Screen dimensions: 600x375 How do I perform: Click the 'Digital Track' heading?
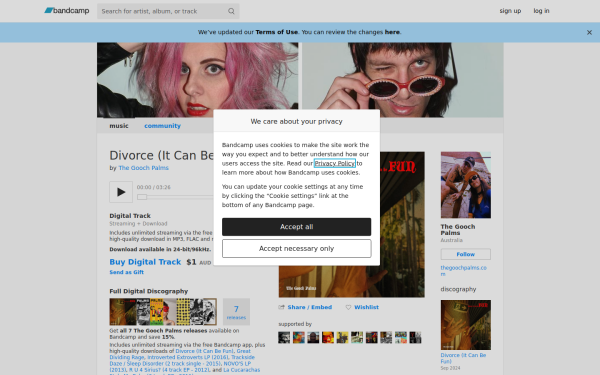tap(130, 216)
